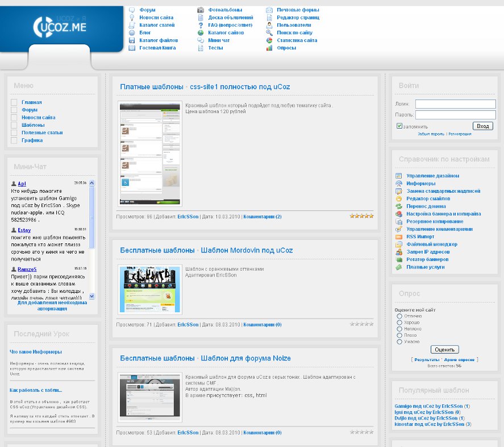
Task: Open Шаблоны in the left menu
Action: point(33,125)
